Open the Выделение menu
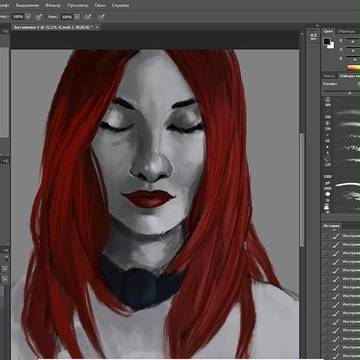360x360 pixels. click(27, 5)
